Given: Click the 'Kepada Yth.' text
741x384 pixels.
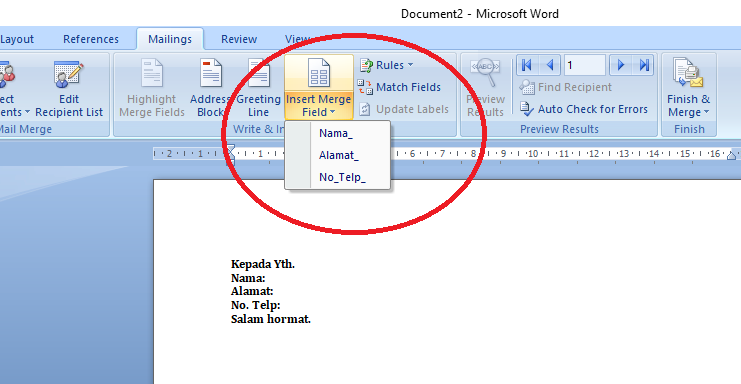Looking at the screenshot, I should (x=263, y=265).
